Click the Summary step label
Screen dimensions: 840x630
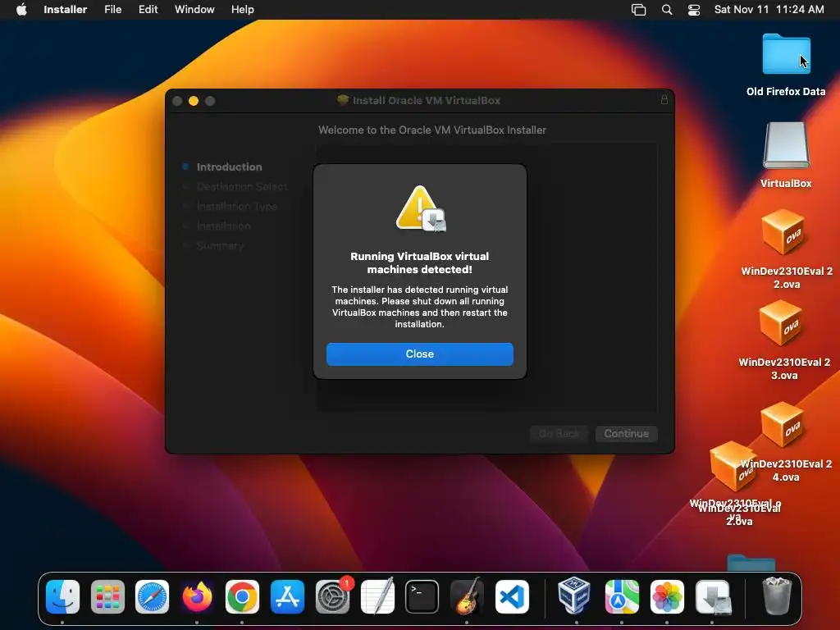click(220, 245)
